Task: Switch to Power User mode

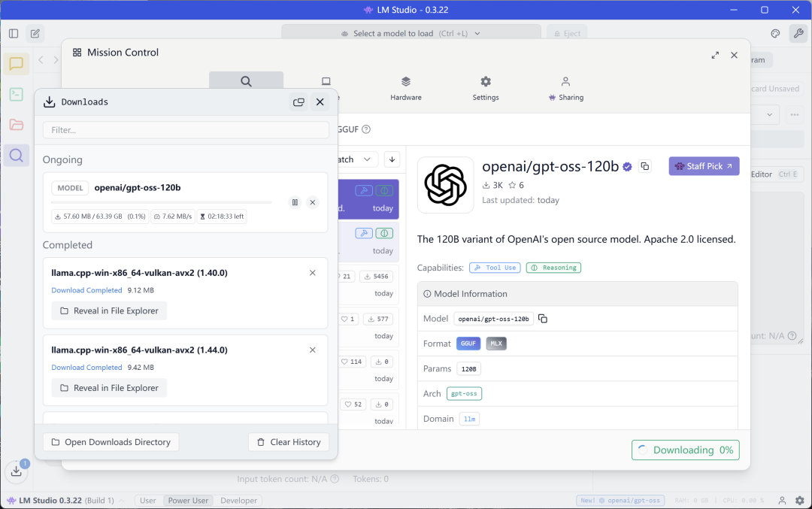Action: click(188, 500)
